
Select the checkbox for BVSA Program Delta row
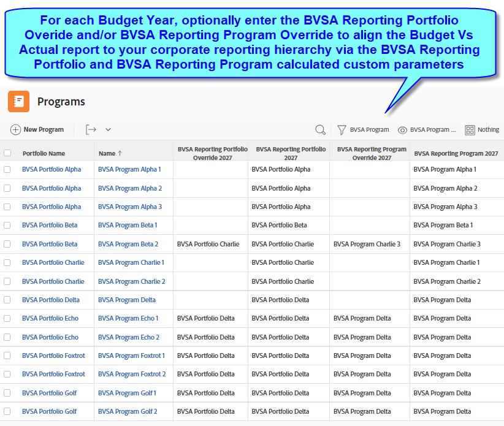(7, 300)
